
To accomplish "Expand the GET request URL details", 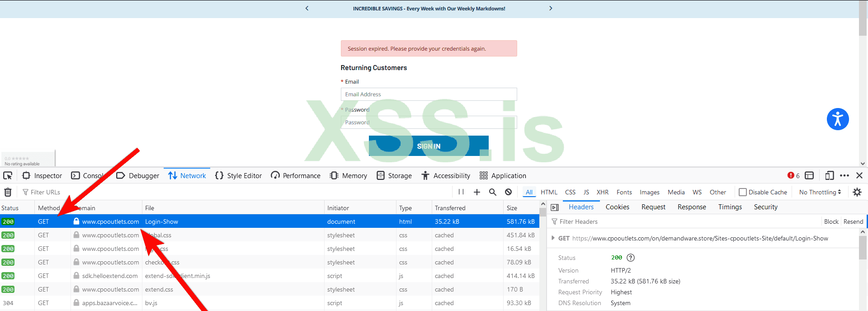I will 553,238.
